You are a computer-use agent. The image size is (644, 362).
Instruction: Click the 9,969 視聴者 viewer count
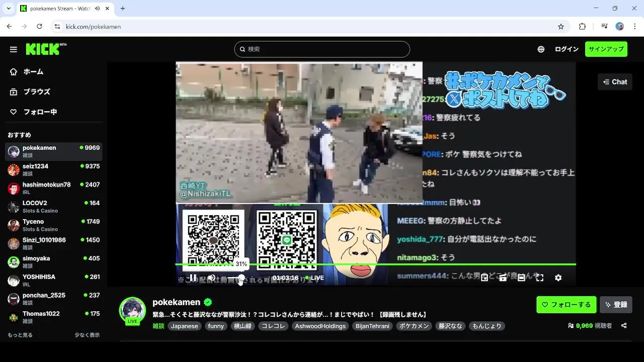(590, 326)
